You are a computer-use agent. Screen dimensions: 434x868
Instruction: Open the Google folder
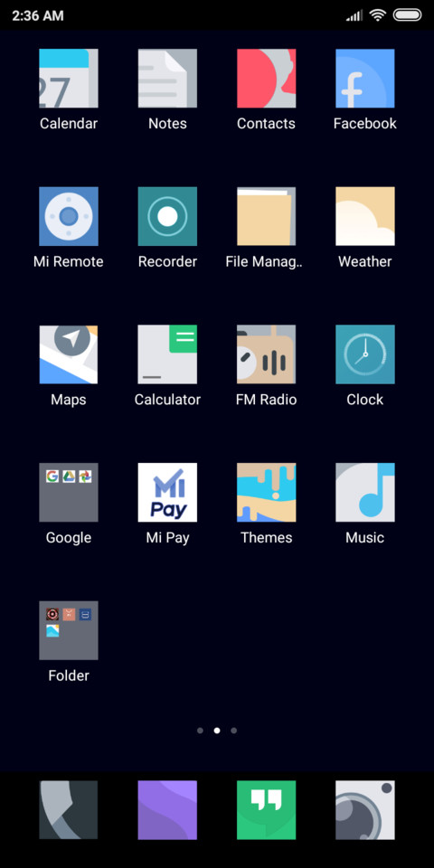click(x=69, y=492)
